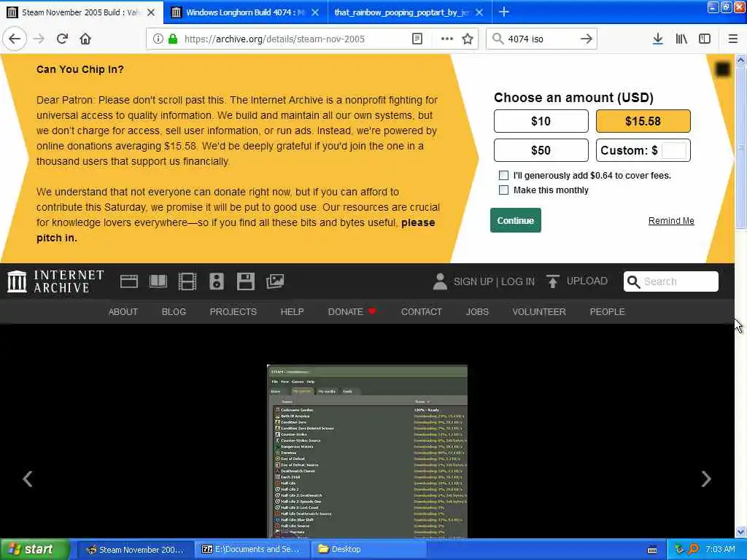Click the Remind Me link

[x=671, y=220]
